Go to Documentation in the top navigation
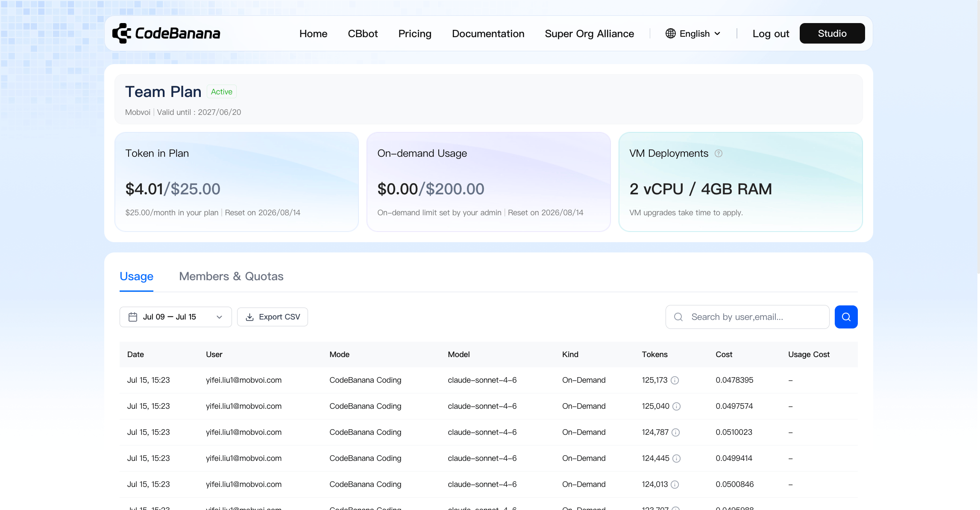 point(488,33)
